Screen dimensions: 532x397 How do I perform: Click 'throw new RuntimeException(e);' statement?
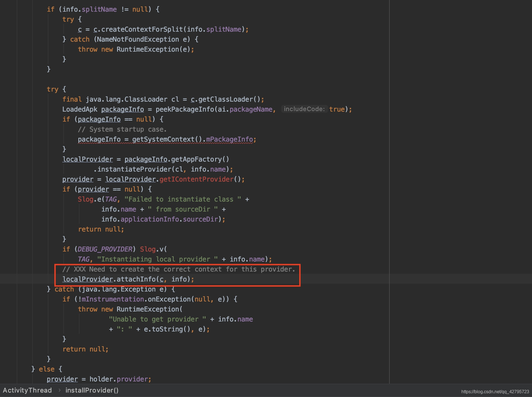(136, 49)
